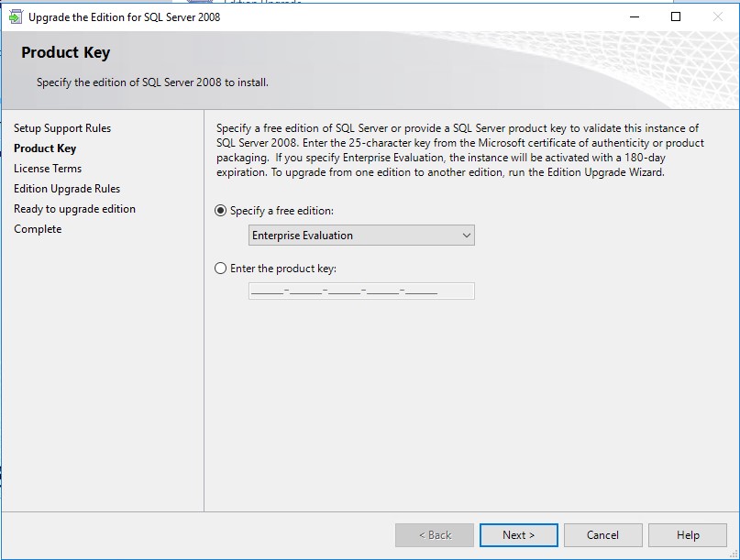The image size is (740, 560).
Task: Click the window title bar text
Action: coord(125,16)
